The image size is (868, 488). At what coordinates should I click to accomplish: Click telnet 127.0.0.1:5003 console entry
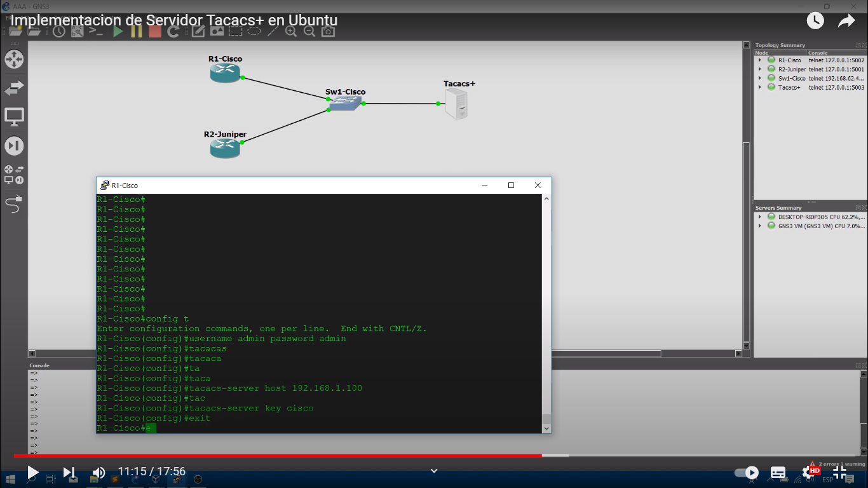[x=836, y=88]
